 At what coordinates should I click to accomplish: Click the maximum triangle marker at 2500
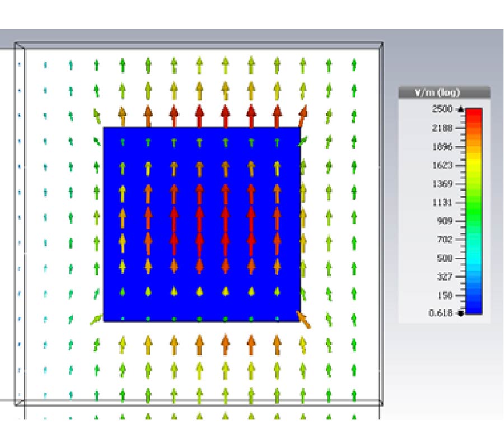(461, 109)
